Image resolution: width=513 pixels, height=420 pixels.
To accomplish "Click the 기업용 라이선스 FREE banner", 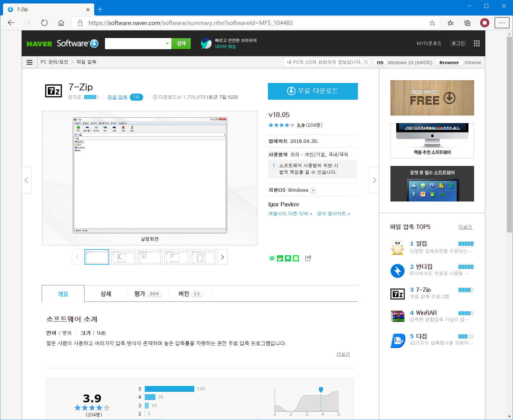I will (x=432, y=98).
